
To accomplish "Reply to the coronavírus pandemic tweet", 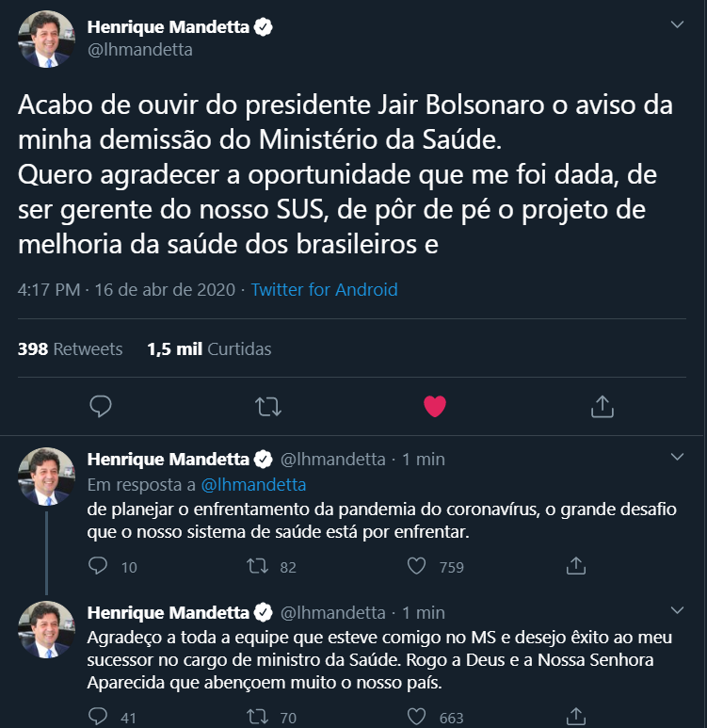I will pos(99,566).
